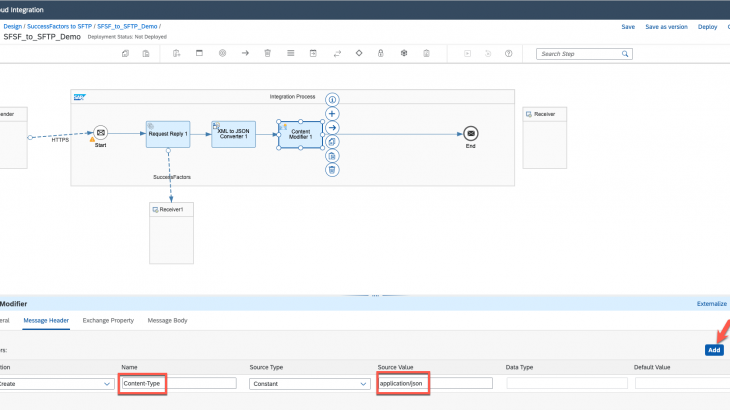Click the Connect arrow button next to Content Modifier 1
Viewport: 730px width, 410px height.
[332, 128]
